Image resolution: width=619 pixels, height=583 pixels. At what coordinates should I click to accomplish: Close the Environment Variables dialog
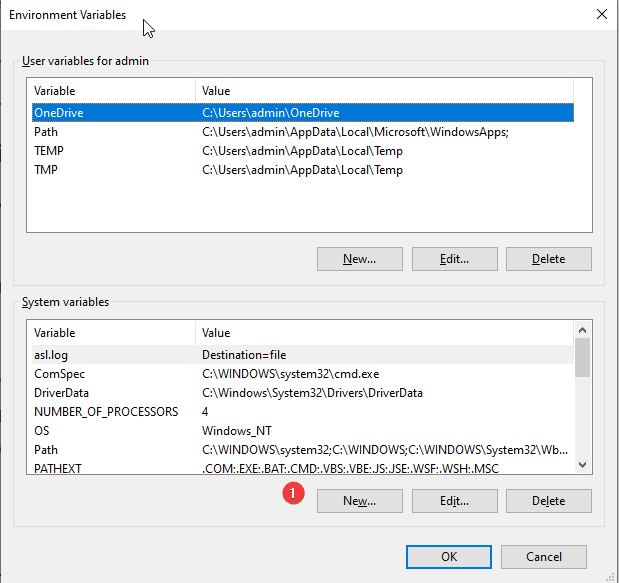coord(600,14)
